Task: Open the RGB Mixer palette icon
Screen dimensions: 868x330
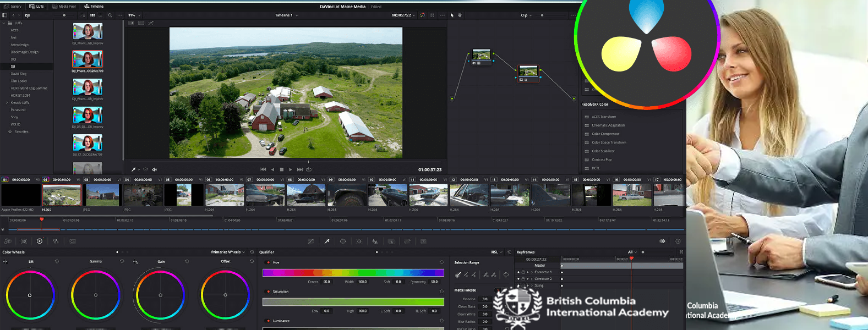Action: pos(56,241)
